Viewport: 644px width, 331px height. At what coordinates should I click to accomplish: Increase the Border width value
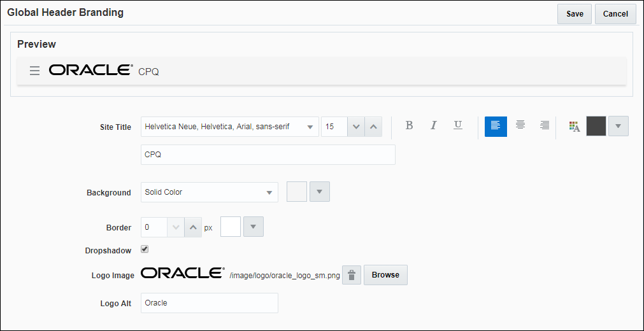coord(193,227)
